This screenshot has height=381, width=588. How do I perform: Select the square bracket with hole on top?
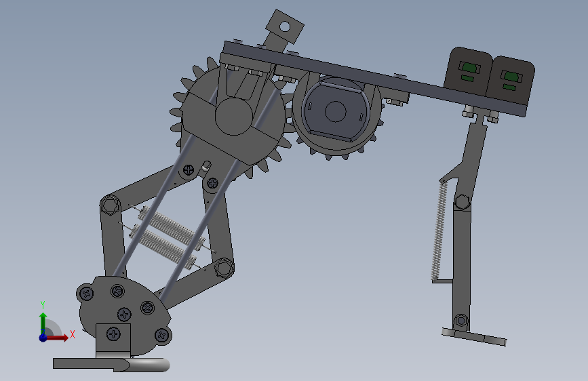point(285,26)
